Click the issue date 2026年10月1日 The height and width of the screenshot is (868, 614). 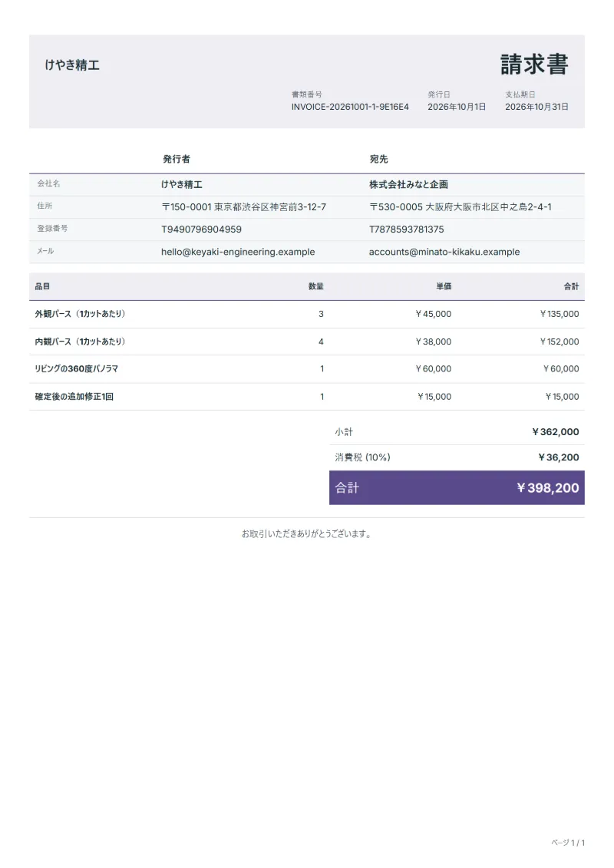coord(457,107)
